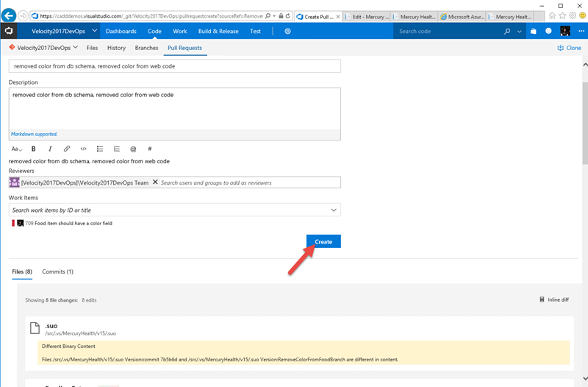Screen dimensions: 588x387
Task: Click the browser home icon
Action: tap(552, 15)
